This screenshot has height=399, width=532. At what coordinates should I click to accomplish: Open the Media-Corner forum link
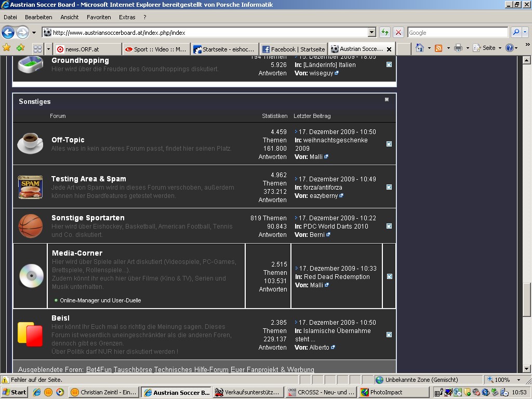77,253
